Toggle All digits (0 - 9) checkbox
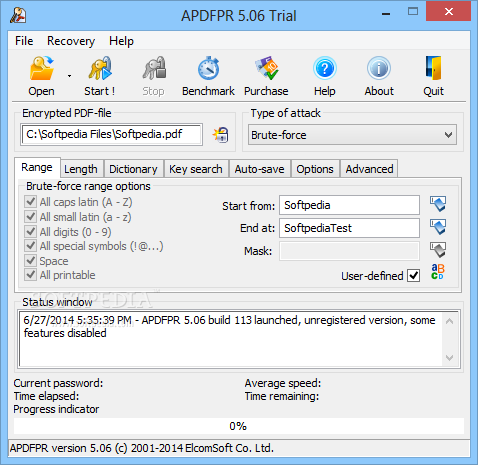The height and width of the screenshot is (465, 478). pyautogui.click(x=31, y=231)
